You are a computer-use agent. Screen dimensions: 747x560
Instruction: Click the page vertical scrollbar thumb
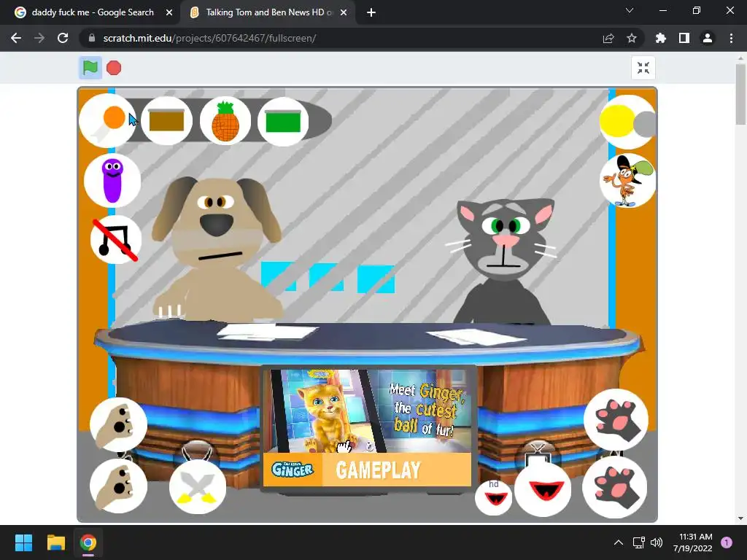tap(740, 94)
